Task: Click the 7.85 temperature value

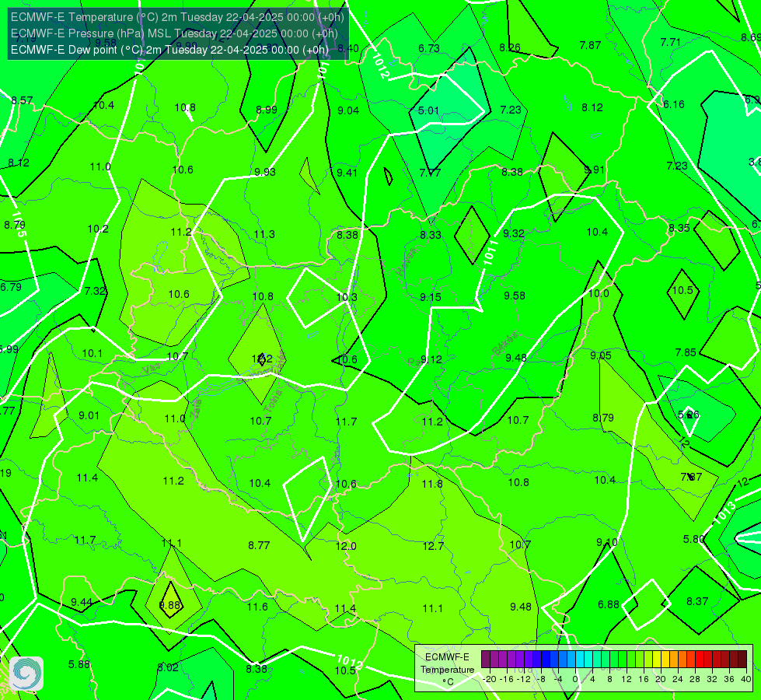Action: (x=686, y=352)
